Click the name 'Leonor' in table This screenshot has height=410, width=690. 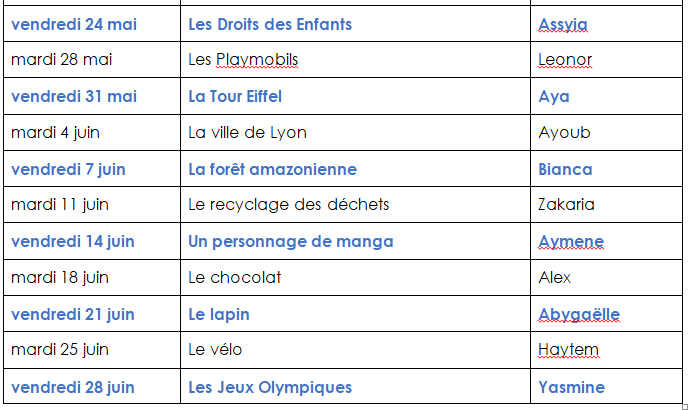(x=565, y=60)
